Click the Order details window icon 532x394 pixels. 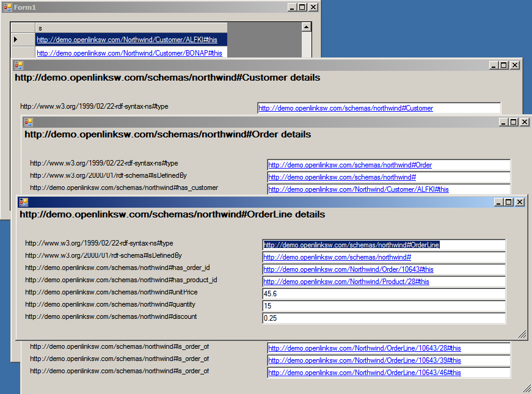point(29,122)
